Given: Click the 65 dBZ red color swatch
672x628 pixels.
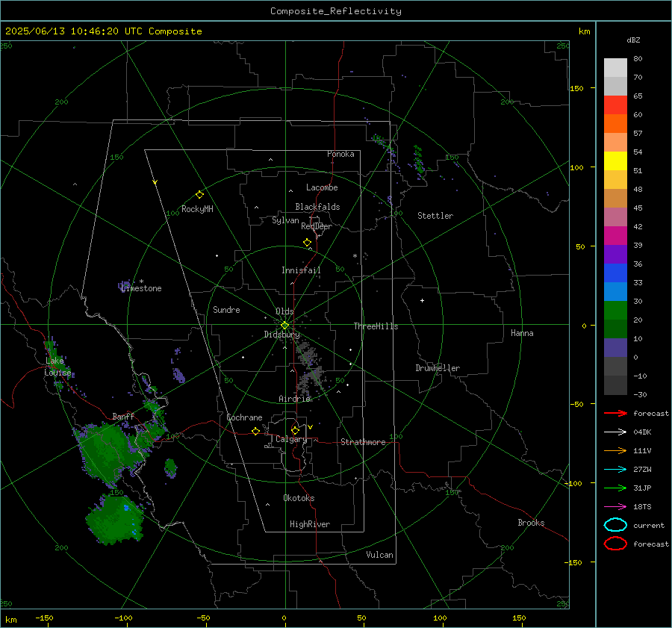Looking at the screenshot, I should click(615, 105).
